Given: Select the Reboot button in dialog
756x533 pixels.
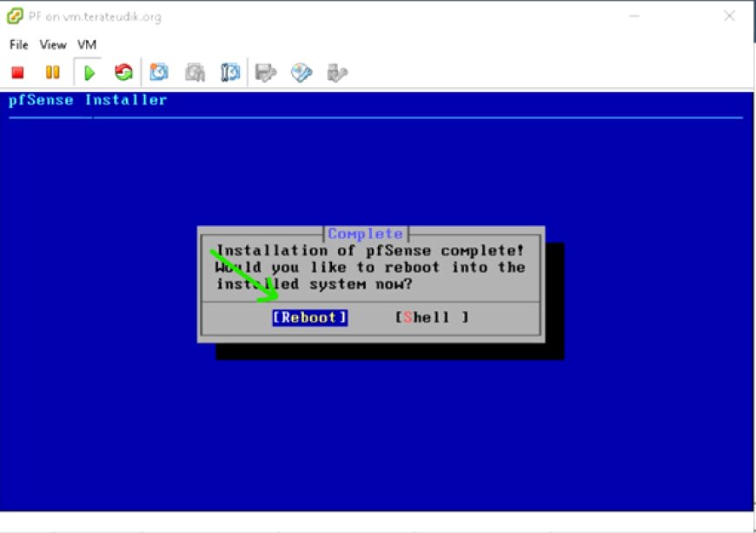Looking at the screenshot, I should coord(309,317).
